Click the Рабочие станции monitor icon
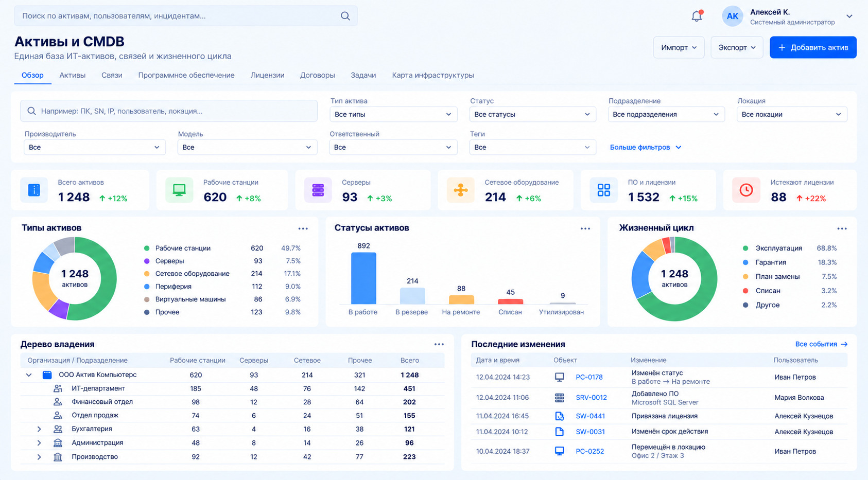 tap(179, 190)
